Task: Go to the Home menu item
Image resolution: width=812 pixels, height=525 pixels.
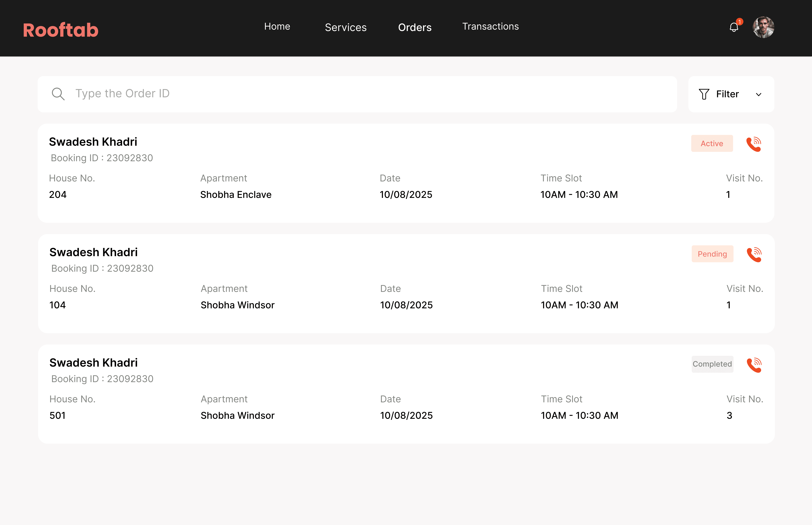Action: [277, 27]
